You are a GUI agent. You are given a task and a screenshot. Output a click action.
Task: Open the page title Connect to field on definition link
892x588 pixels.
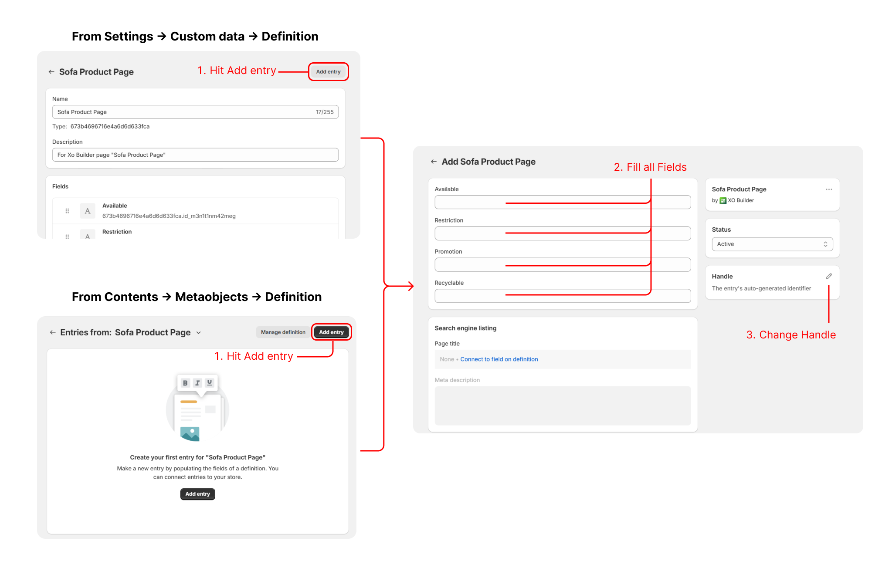coord(499,359)
